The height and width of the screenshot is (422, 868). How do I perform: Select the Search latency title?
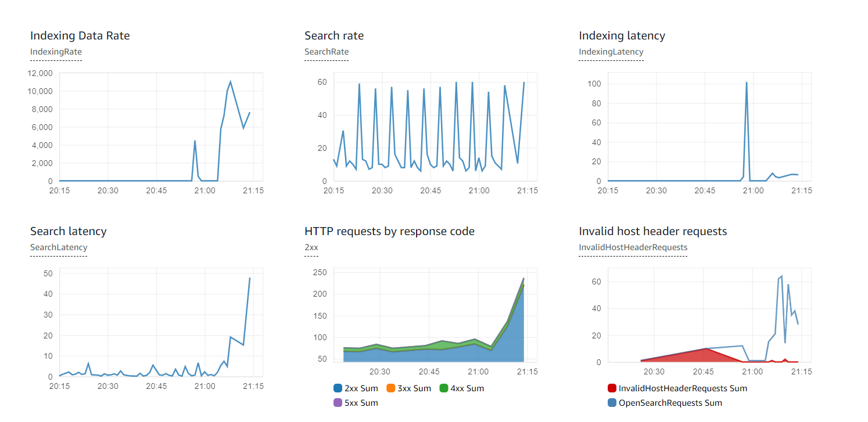69,231
